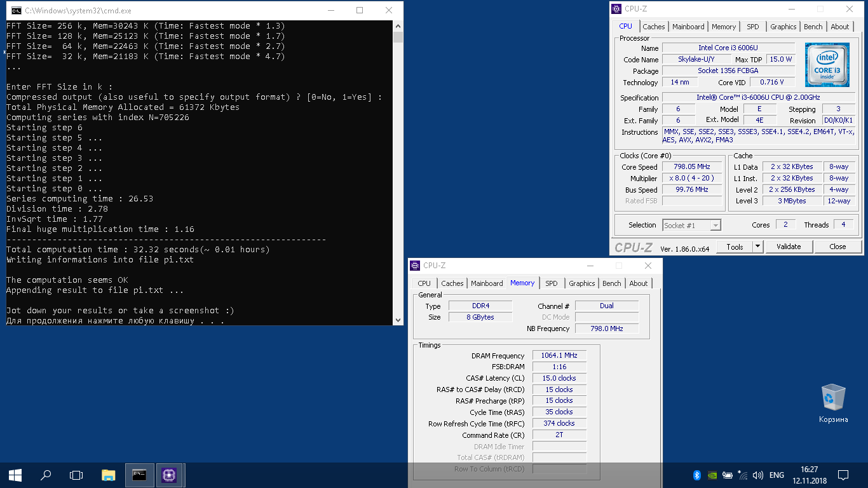Click the cmd window vertical scrollbar thumb
Viewport: 868px width, 488px height.
coord(398,37)
